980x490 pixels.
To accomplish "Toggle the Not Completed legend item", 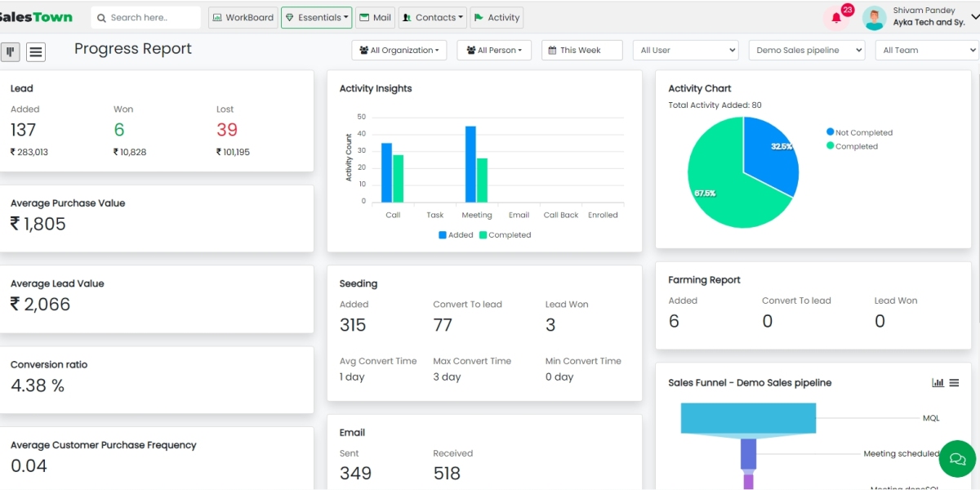I will [x=859, y=132].
